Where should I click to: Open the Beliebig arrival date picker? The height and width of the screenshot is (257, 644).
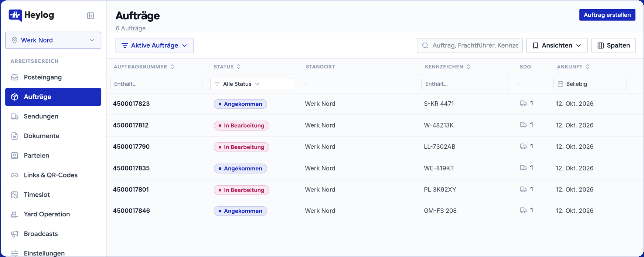tap(590, 84)
